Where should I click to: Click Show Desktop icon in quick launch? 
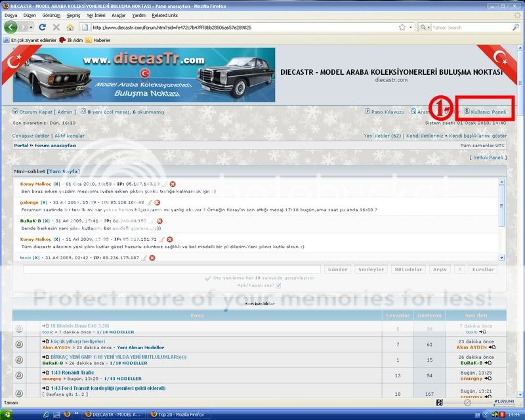click(56, 415)
